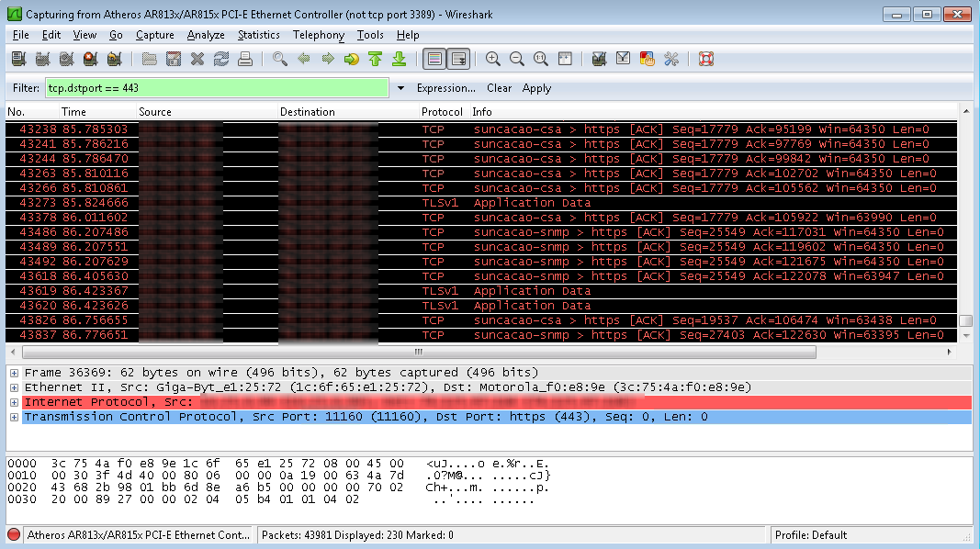The width and height of the screenshot is (980, 549).
Task: Open the Statistics menu
Action: [x=259, y=35]
